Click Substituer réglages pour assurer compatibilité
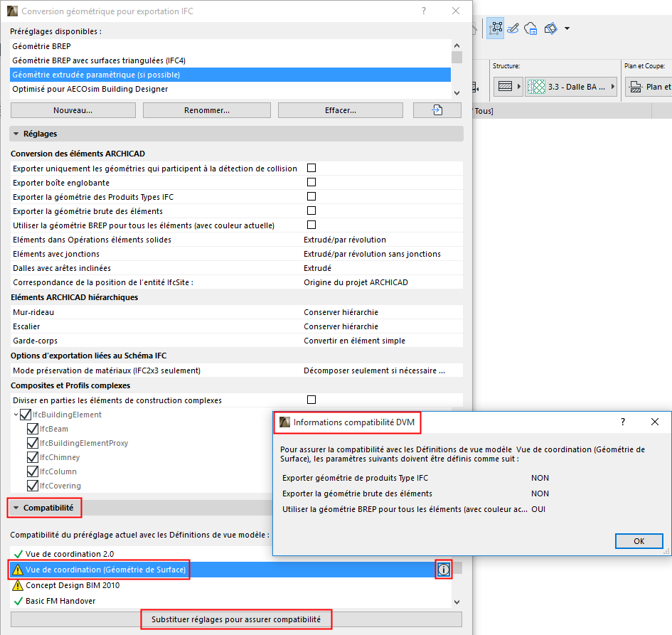Viewport: 672px width, 635px height. (x=236, y=619)
